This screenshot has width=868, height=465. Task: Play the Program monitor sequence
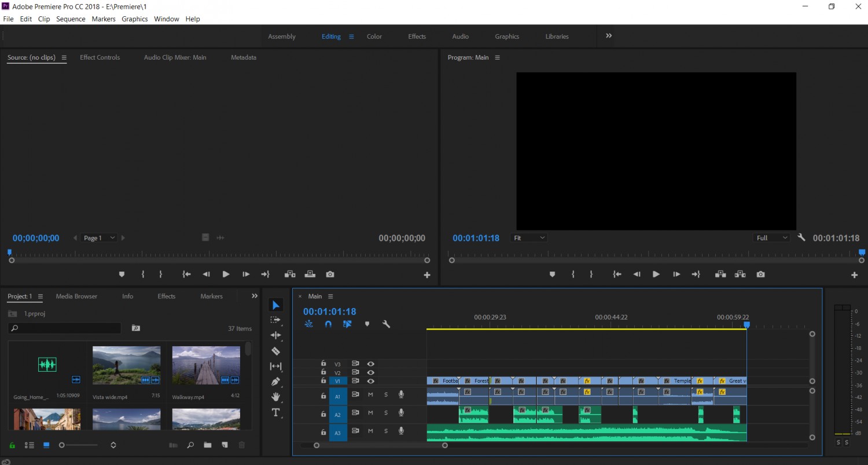[656, 274]
